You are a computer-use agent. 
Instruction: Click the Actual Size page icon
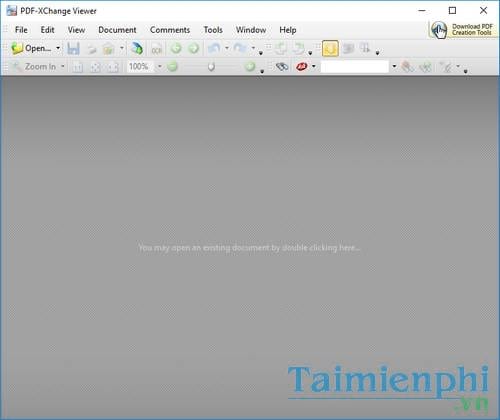pos(78,67)
